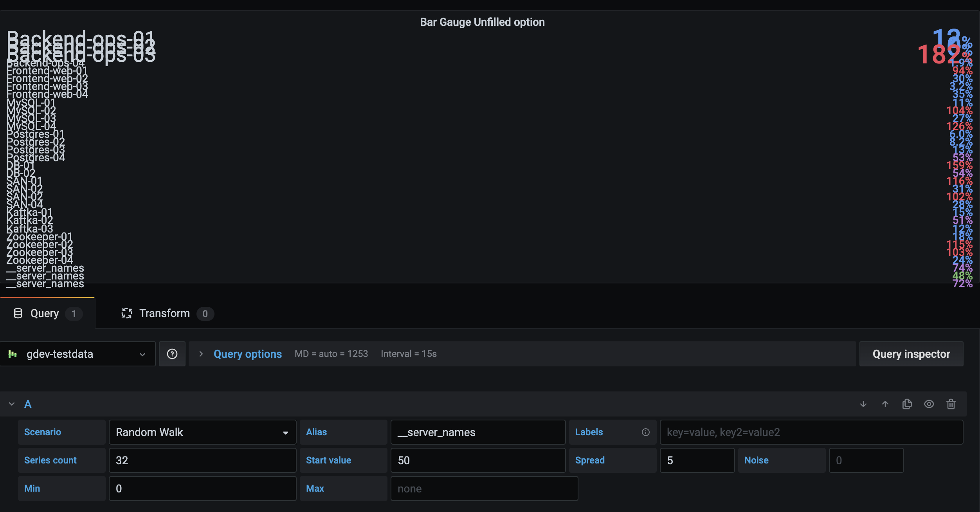Open the gdev-testdata datasource dropdown
980x512 pixels.
pos(142,354)
